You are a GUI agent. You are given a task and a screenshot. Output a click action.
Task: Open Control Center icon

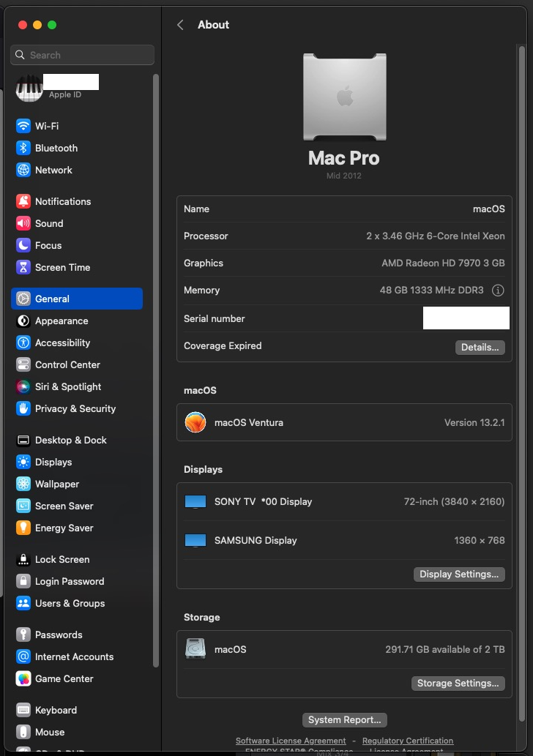point(23,364)
